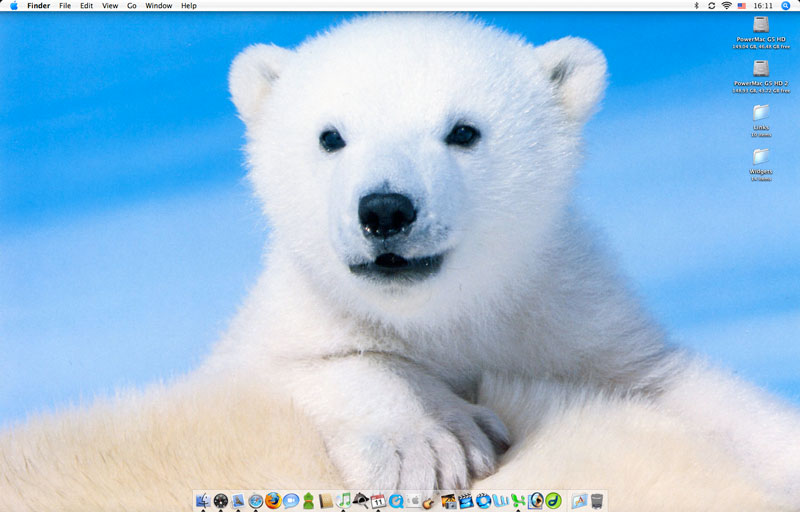
Task: Open the Go menu
Action: (131, 6)
